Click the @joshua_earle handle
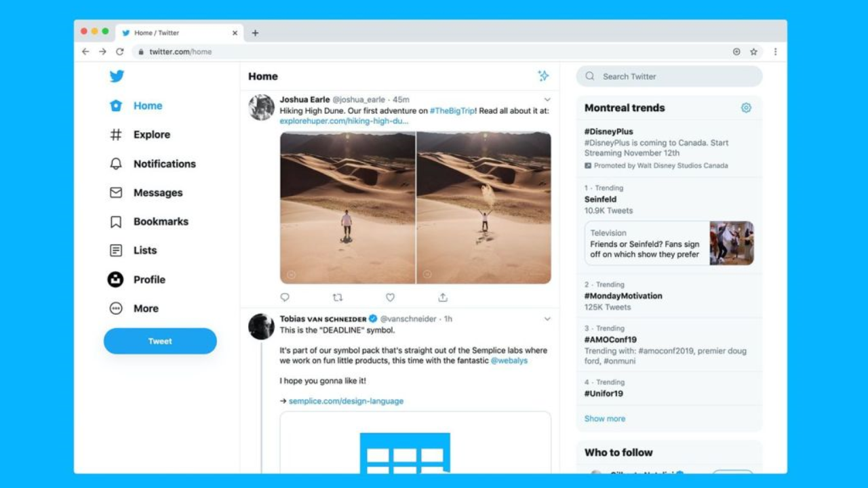The height and width of the screenshot is (488, 868). pos(360,100)
